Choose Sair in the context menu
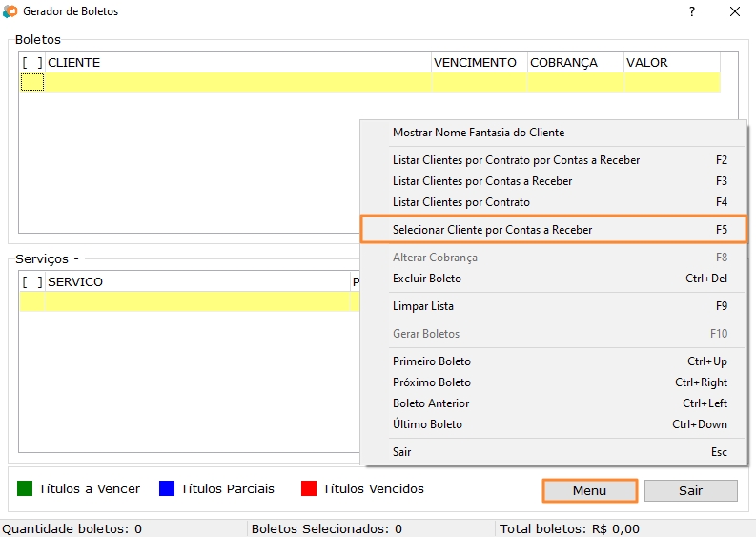The width and height of the screenshot is (756, 537). pyautogui.click(x=554, y=452)
